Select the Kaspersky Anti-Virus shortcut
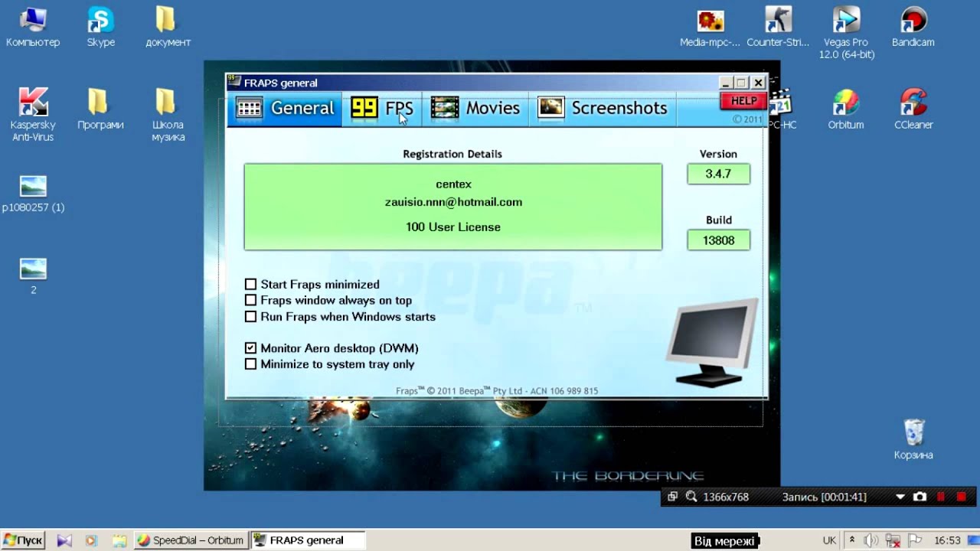The width and height of the screenshot is (980, 551). (33, 115)
